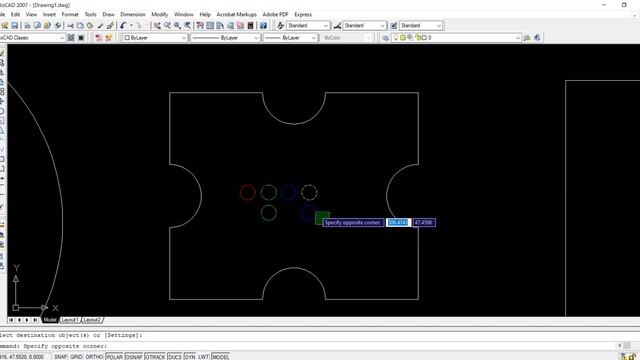Screen dimensions: 640x360
Task: Toggle DYN dynamic input in the status bar
Action: [190, 357]
